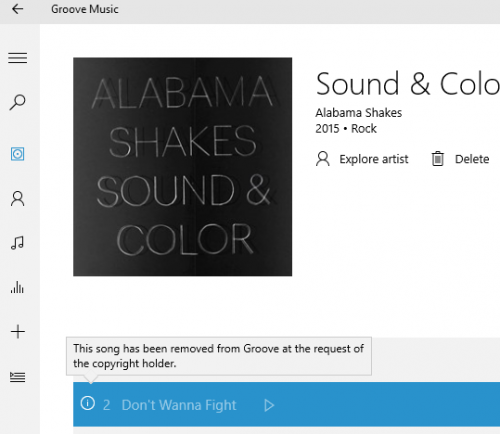Open the Songs music note icon
500x434 pixels.
17,243
